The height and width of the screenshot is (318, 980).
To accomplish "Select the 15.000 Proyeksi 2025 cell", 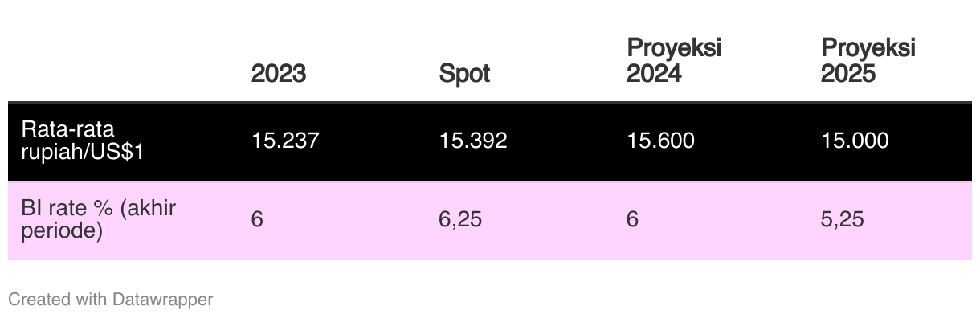I will point(855,141).
